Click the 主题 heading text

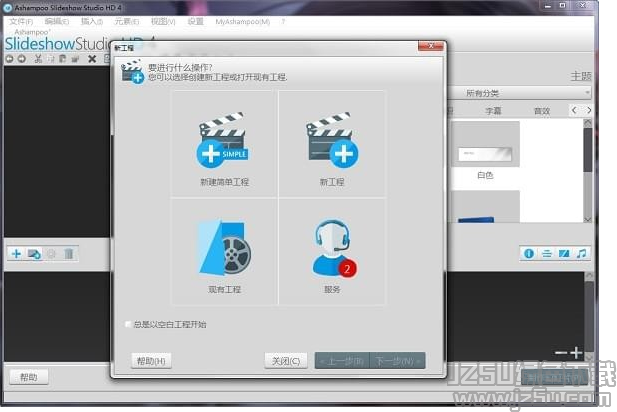click(x=581, y=76)
